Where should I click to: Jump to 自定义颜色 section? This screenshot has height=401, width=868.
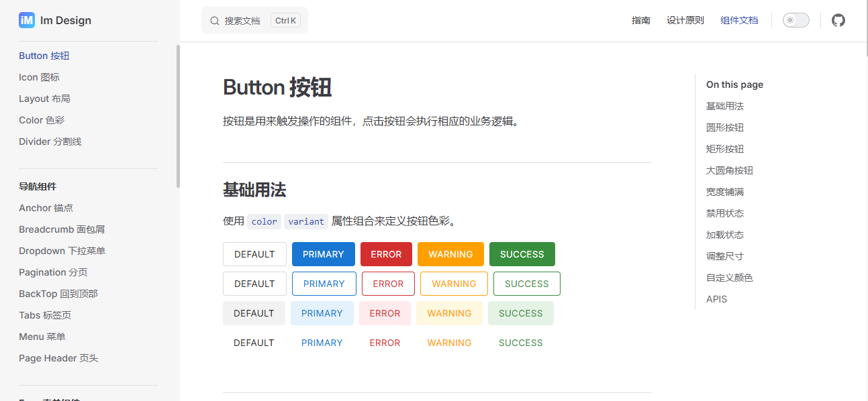(730, 278)
